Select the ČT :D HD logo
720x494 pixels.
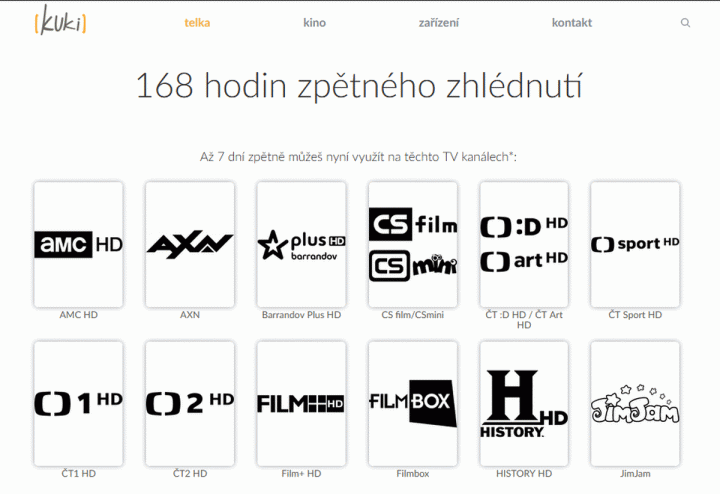(524, 226)
